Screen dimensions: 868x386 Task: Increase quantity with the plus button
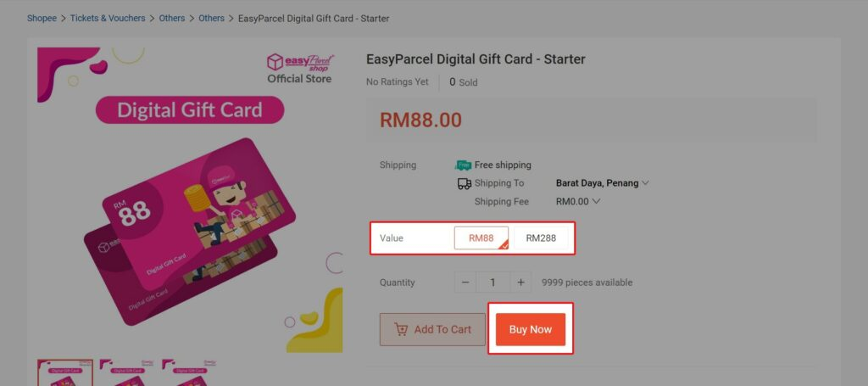coord(520,283)
